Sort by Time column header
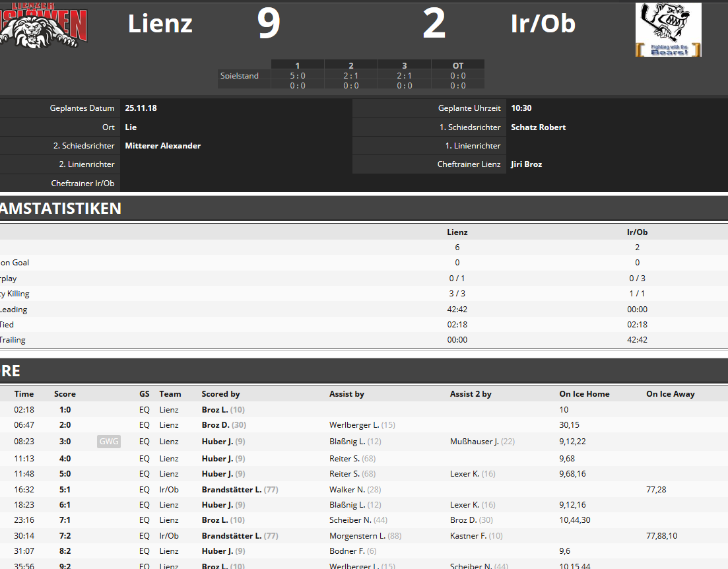 24,394
